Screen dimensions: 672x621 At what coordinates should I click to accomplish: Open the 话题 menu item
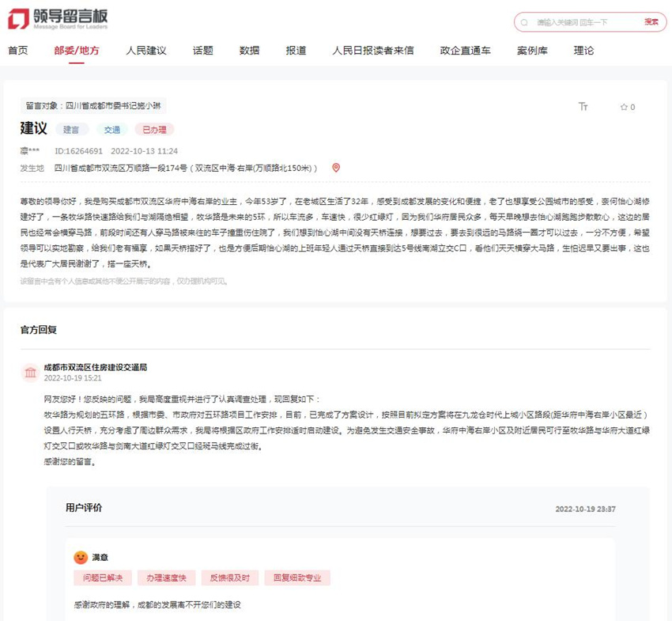pos(202,51)
